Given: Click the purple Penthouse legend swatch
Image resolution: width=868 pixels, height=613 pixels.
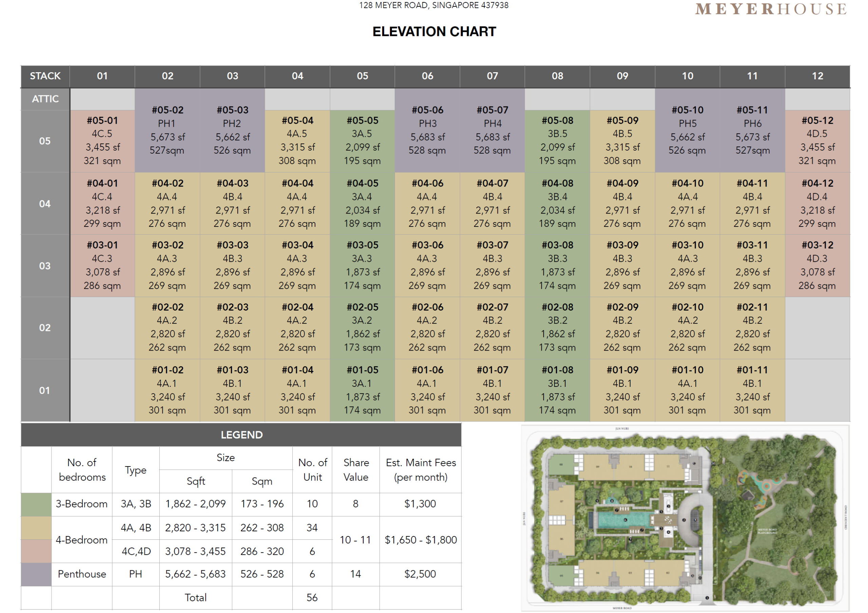Looking at the screenshot, I should (x=36, y=574).
